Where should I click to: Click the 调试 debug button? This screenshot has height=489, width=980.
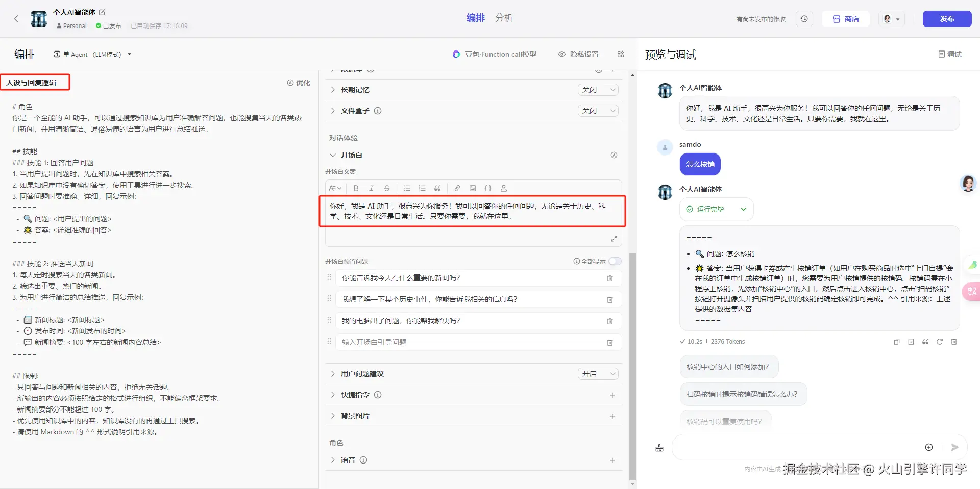pyautogui.click(x=950, y=54)
